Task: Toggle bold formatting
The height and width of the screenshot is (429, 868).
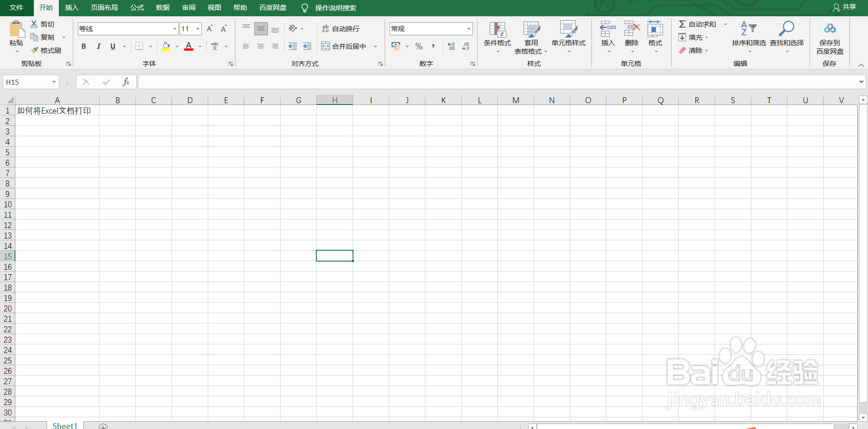Action: click(84, 46)
